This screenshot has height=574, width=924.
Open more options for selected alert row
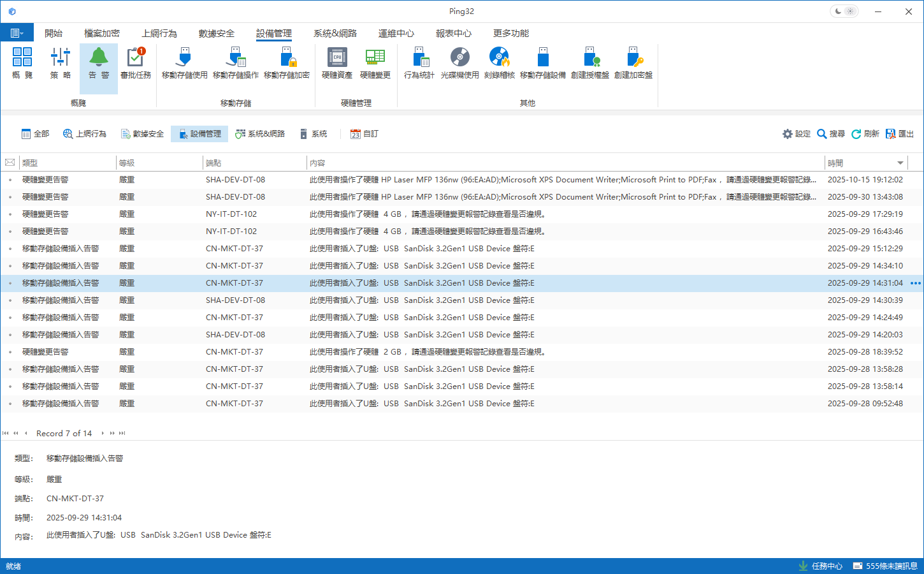click(916, 283)
